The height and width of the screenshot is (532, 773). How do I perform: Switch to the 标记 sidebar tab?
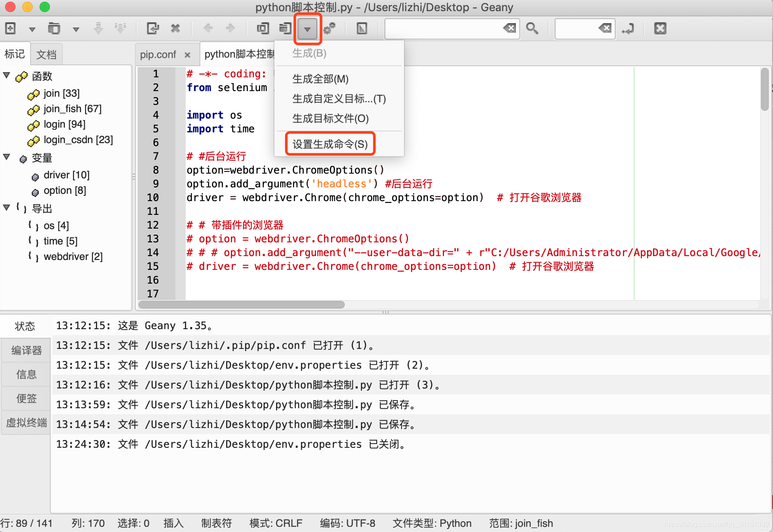[15, 54]
